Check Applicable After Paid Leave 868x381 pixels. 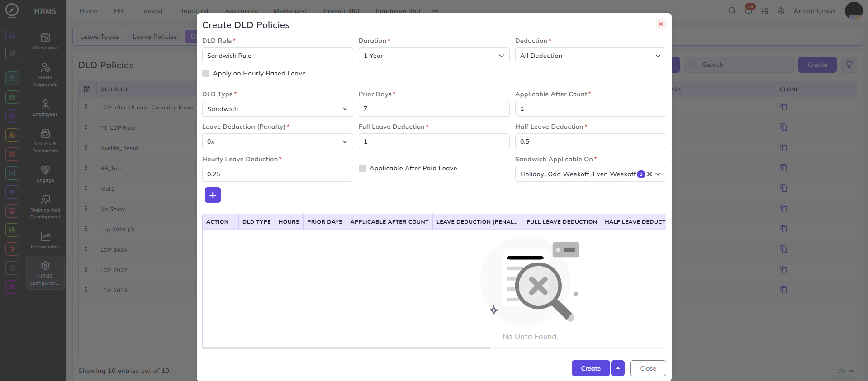(362, 168)
